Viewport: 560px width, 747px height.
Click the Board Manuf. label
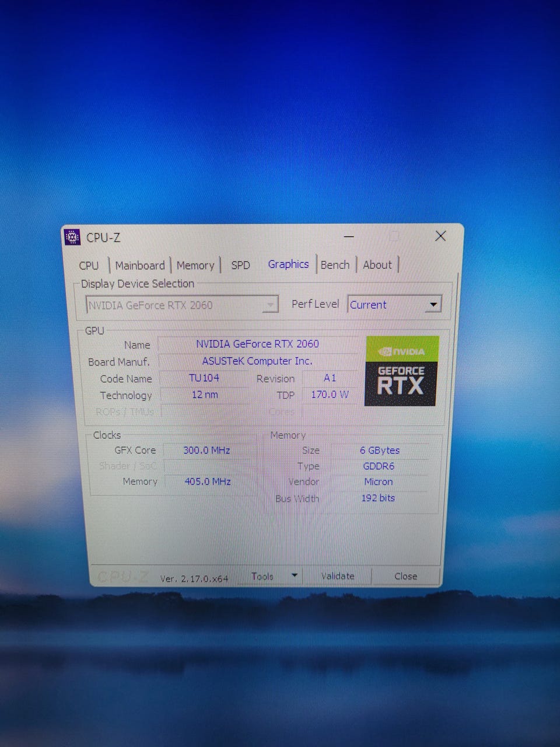coord(119,362)
